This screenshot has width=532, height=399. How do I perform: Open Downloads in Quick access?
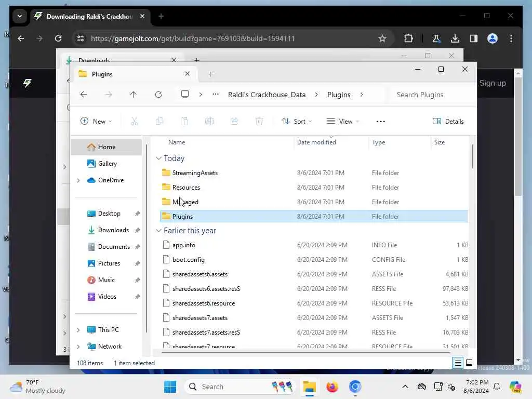[x=113, y=230]
